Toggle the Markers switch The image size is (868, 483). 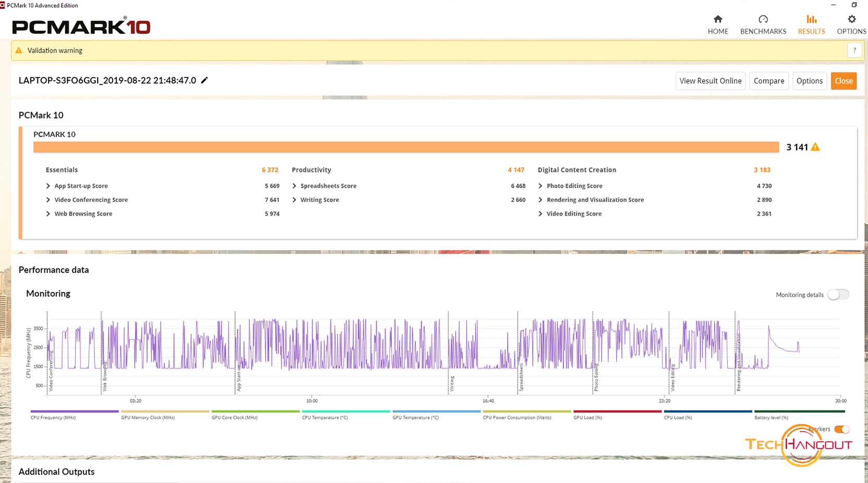[841, 429]
